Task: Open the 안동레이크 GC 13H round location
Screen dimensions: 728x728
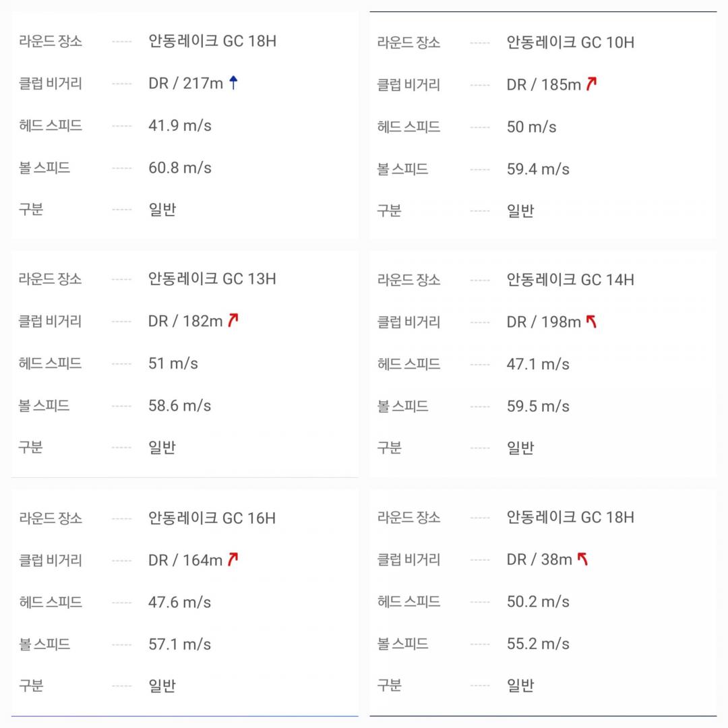Action: (212, 279)
